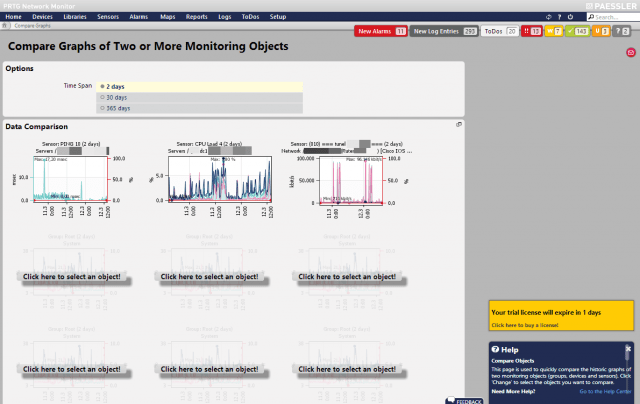Image resolution: width=640 pixels, height=404 pixels.
Task: Open the Sensors menu
Action: tap(108, 17)
